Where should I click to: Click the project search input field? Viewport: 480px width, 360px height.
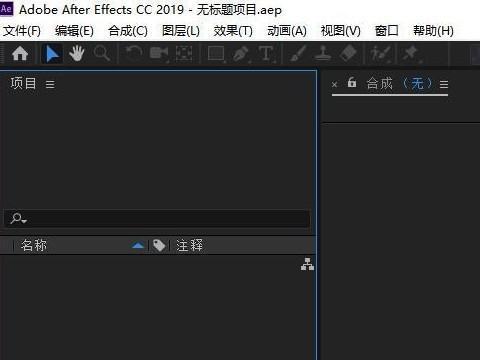tap(157, 219)
